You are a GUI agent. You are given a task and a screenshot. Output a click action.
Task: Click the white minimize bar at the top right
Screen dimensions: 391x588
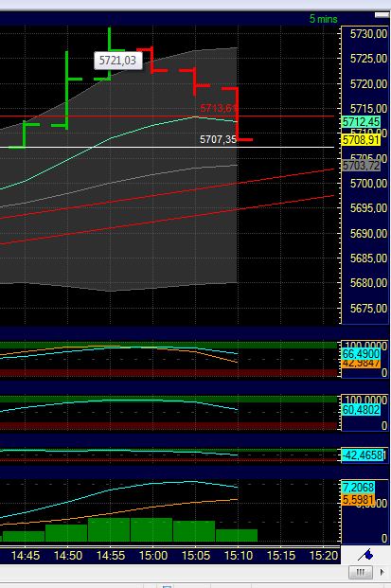pyautogui.click(x=382, y=15)
